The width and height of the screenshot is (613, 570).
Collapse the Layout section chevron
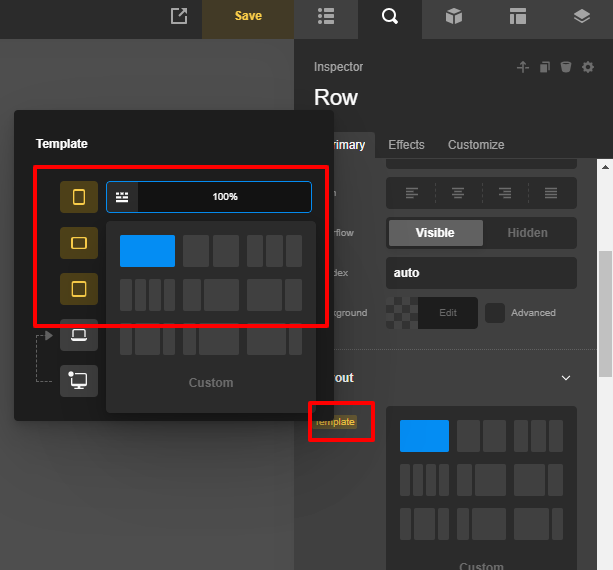(566, 378)
